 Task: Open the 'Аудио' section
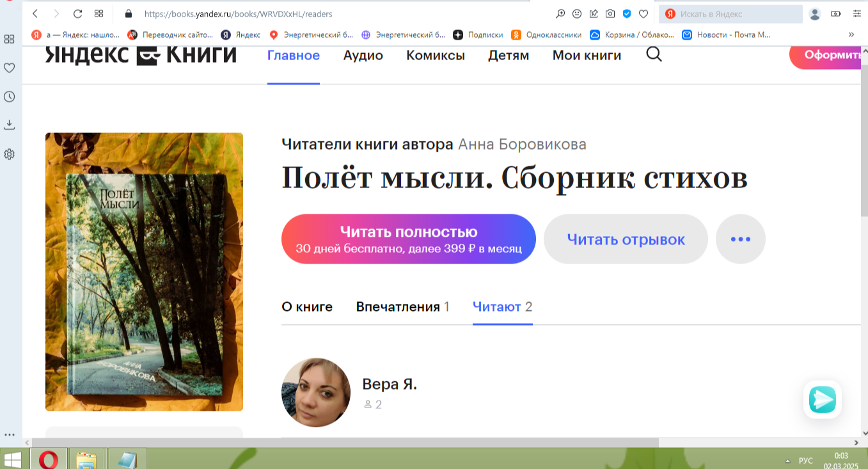pos(363,56)
